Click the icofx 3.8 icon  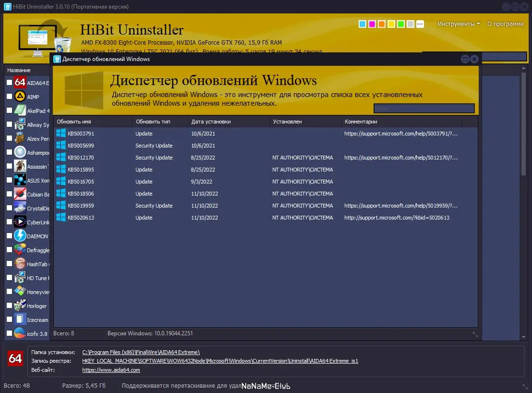click(20, 333)
